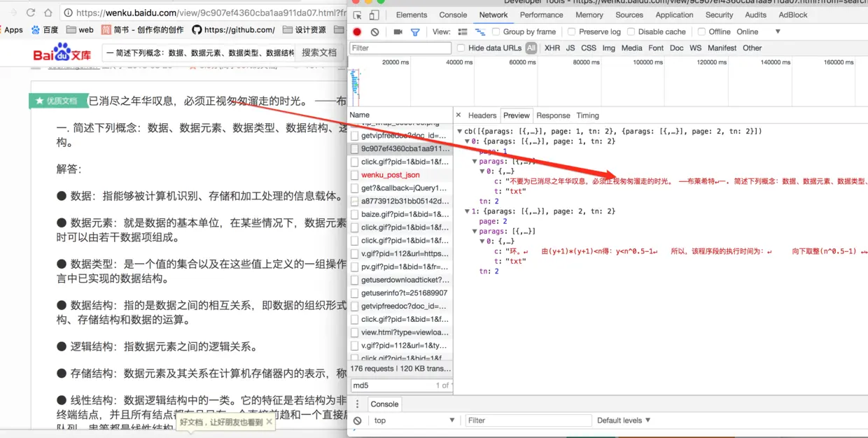The width and height of the screenshot is (868, 438).
Task: Select the get?&callback=jQuery1… request
Action: click(x=400, y=188)
